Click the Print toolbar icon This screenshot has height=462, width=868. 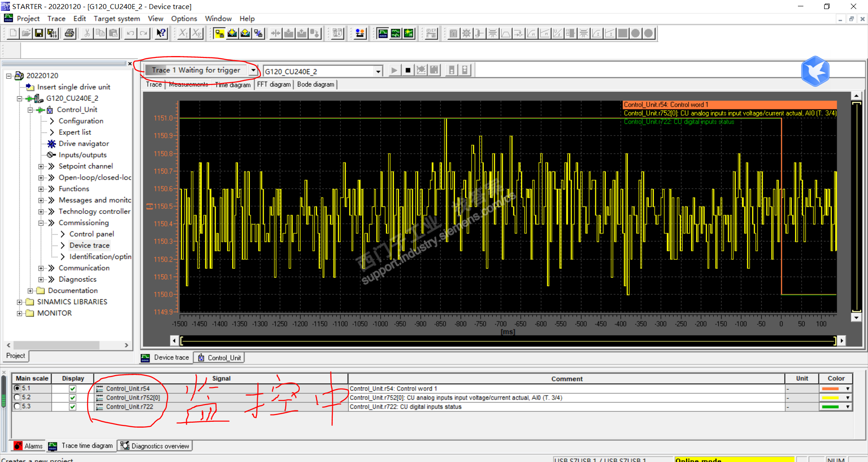(x=70, y=33)
